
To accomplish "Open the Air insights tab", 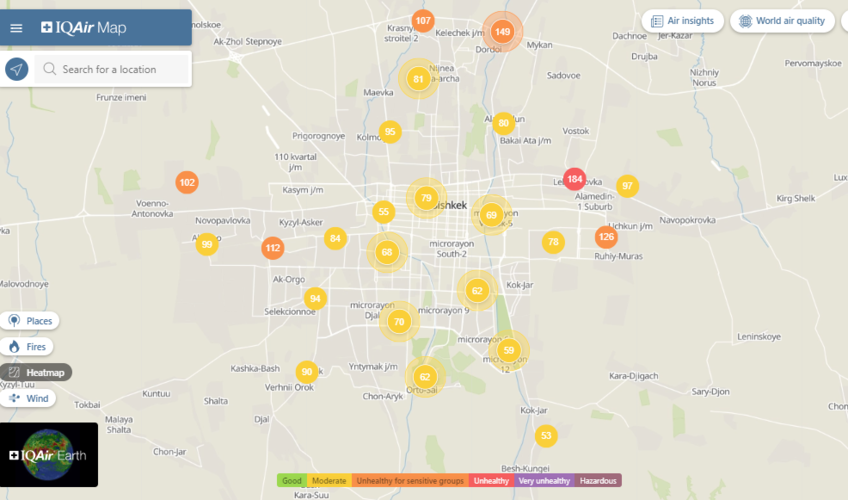I will pos(683,21).
